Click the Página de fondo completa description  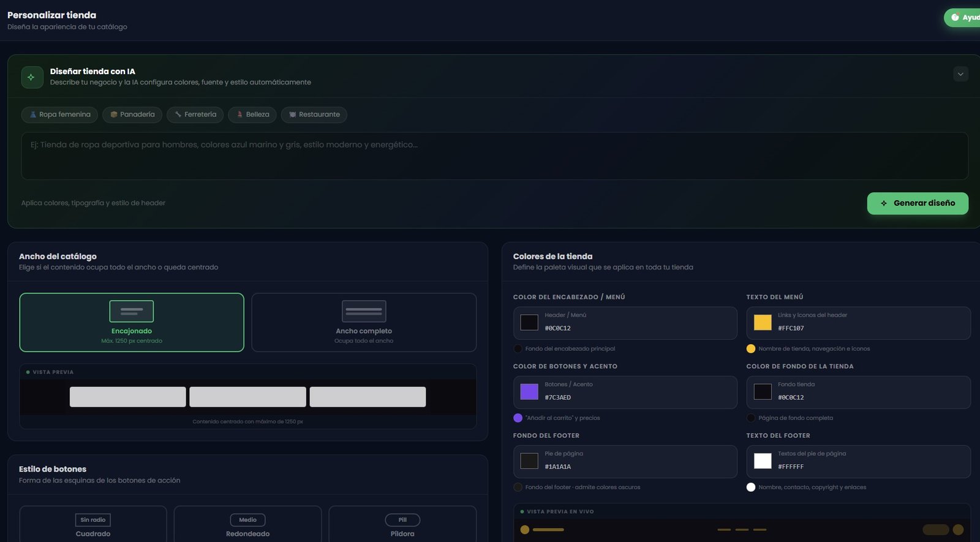coord(796,418)
